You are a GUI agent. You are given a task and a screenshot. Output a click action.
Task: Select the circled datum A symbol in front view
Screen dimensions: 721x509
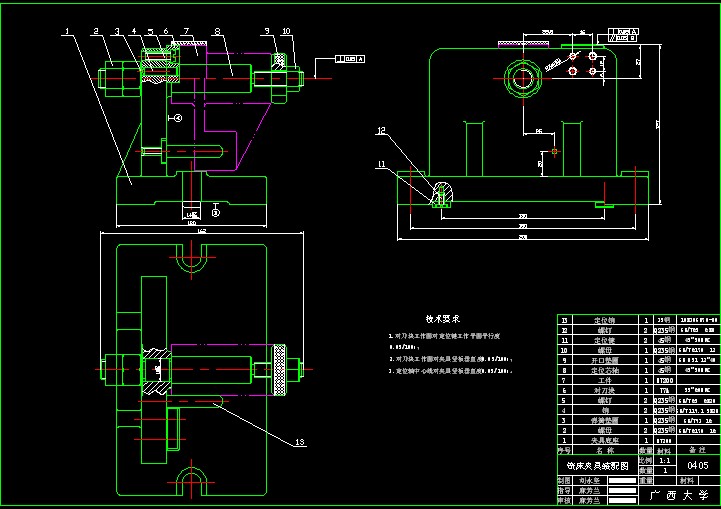(x=178, y=118)
